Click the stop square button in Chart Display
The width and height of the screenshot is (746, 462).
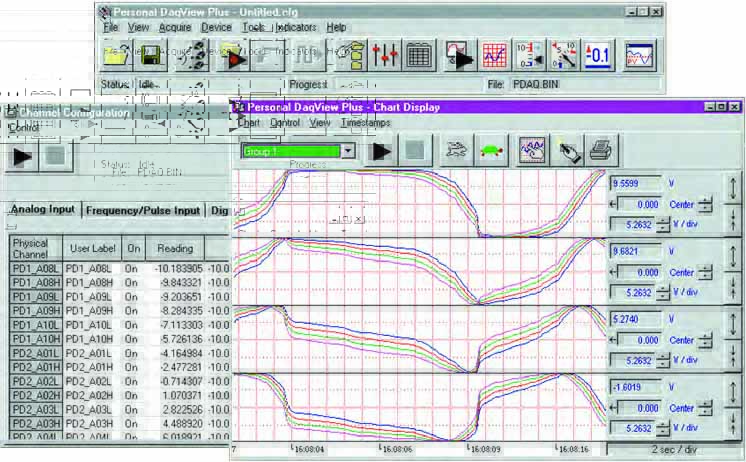point(416,151)
